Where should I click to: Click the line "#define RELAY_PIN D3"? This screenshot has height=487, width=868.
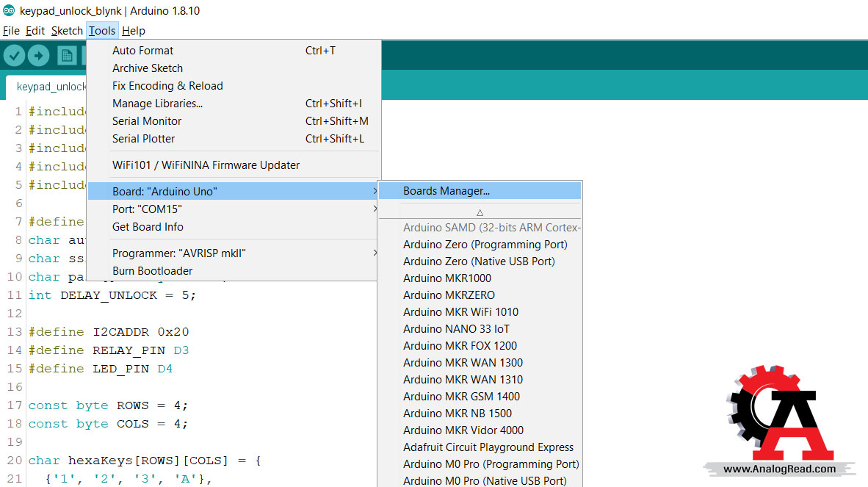(x=109, y=350)
